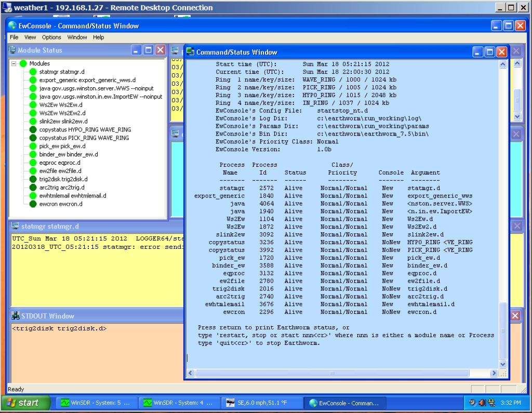Open the Window menu
The height and width of the screenshot is (413, 532).
click(77, 37)
